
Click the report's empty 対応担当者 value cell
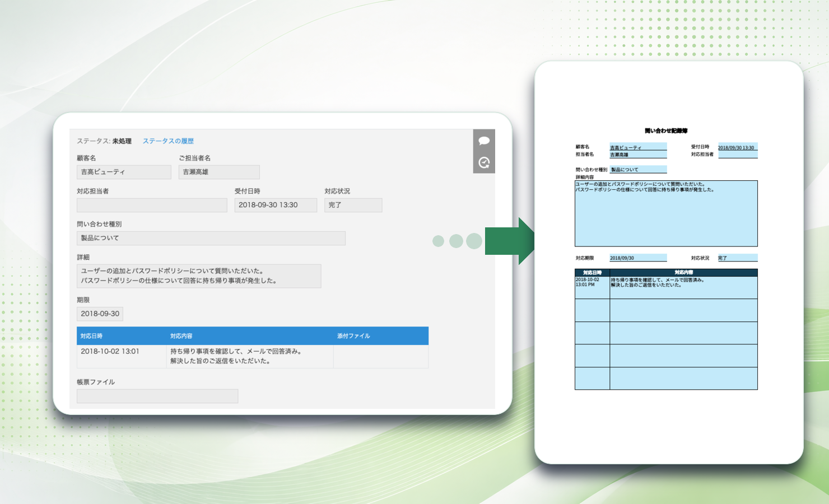tap(738, 155)
